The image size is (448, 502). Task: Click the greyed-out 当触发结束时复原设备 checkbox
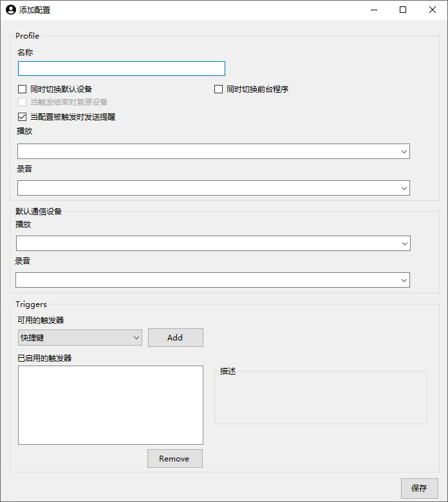[23, 102]
